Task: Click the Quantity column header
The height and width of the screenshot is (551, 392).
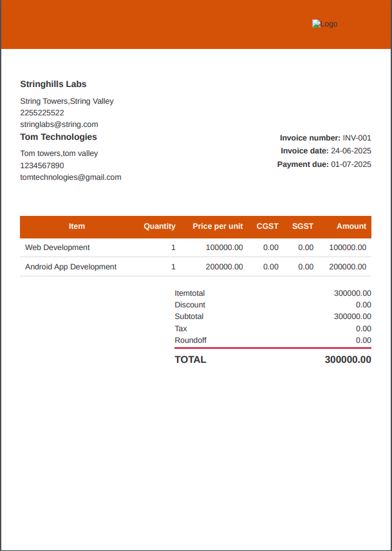Action: [159, 226]
